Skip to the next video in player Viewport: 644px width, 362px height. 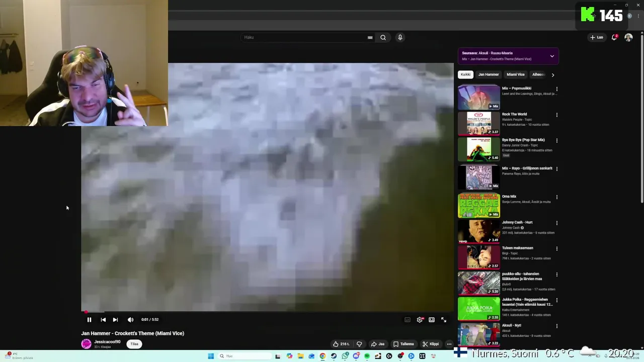pos(115,320)
